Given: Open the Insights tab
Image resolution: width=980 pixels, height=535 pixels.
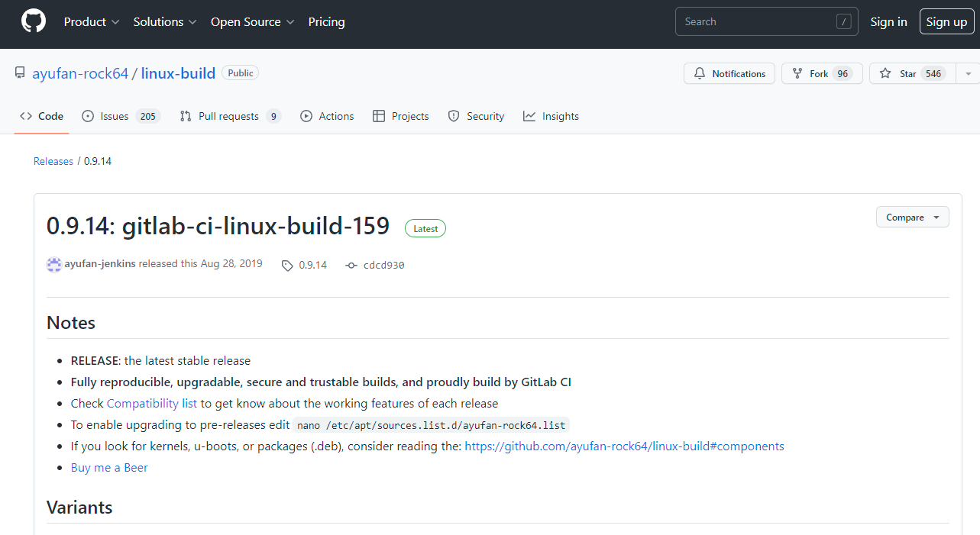Looking at the screenshot, I should 551,116.
